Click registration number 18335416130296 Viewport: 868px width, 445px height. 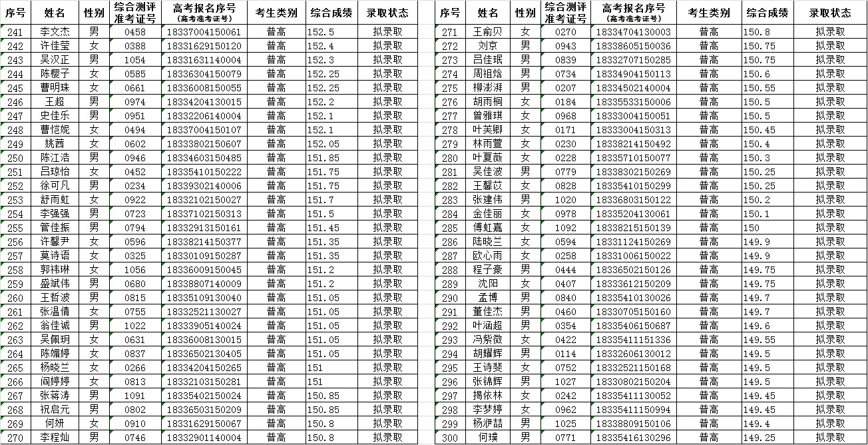(634, 437)
